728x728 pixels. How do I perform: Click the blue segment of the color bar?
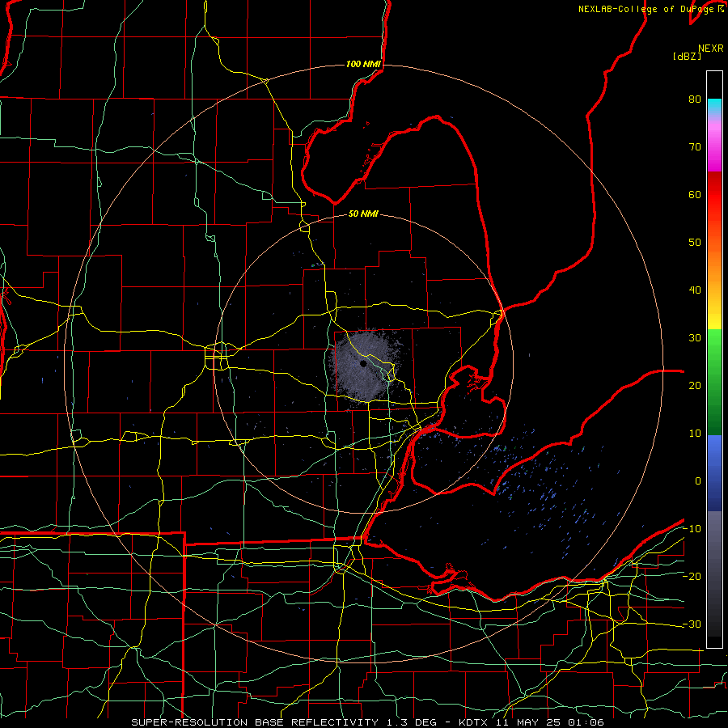(714, 472)
